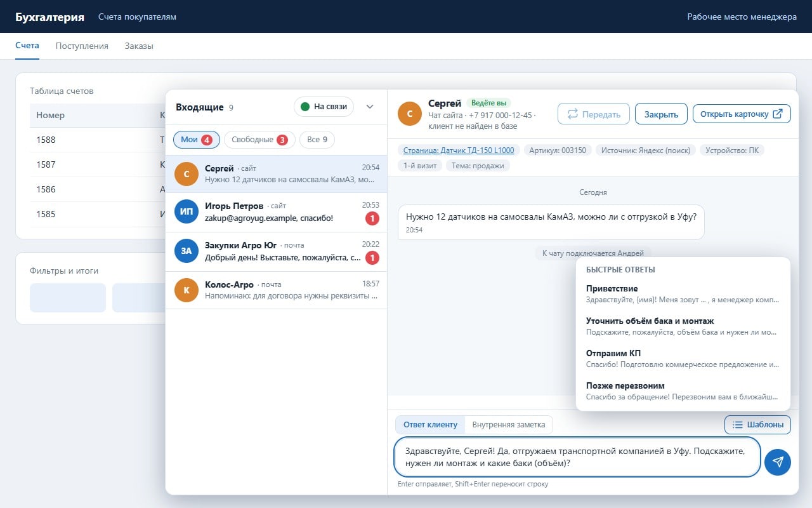Click the Тема: продажи tag
The width and height of the screenshot is (812, 508).
(x=479, y=166)
